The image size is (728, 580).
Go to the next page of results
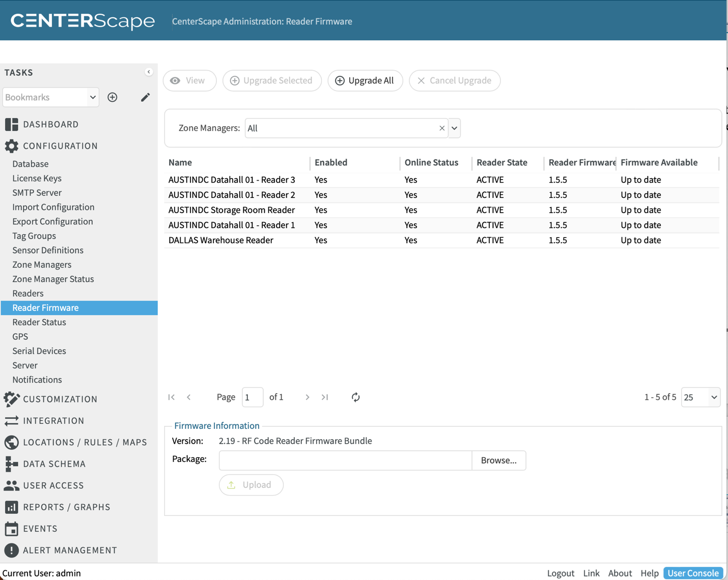307,397
